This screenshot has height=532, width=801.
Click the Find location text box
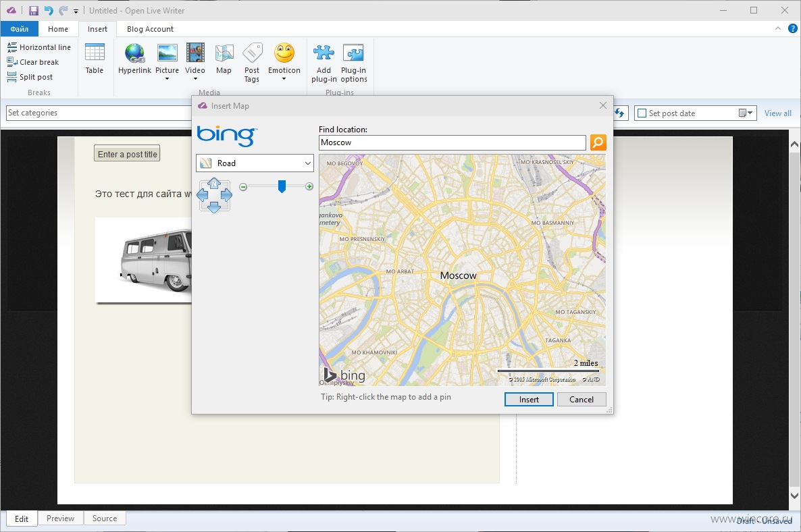tap(452, 142)
